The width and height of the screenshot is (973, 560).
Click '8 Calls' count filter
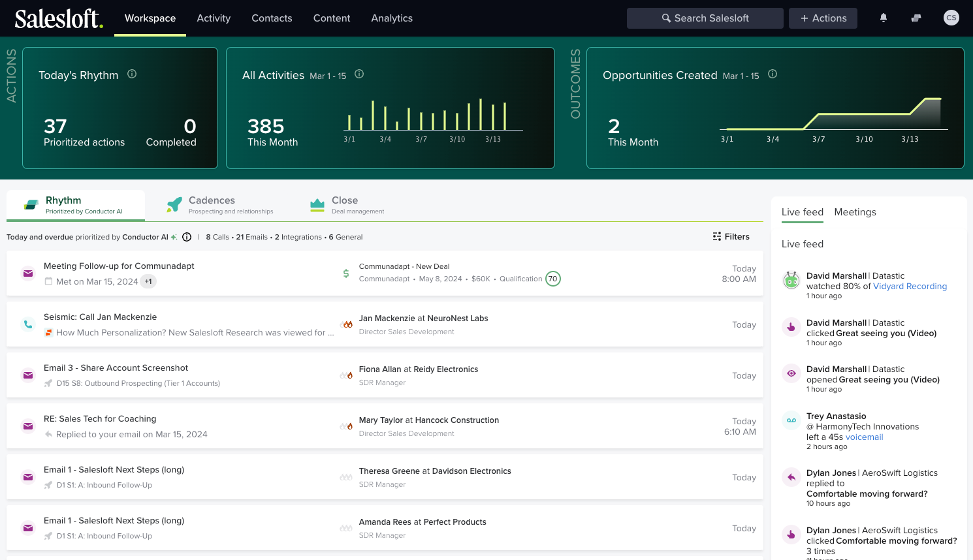tap(217, 237)
